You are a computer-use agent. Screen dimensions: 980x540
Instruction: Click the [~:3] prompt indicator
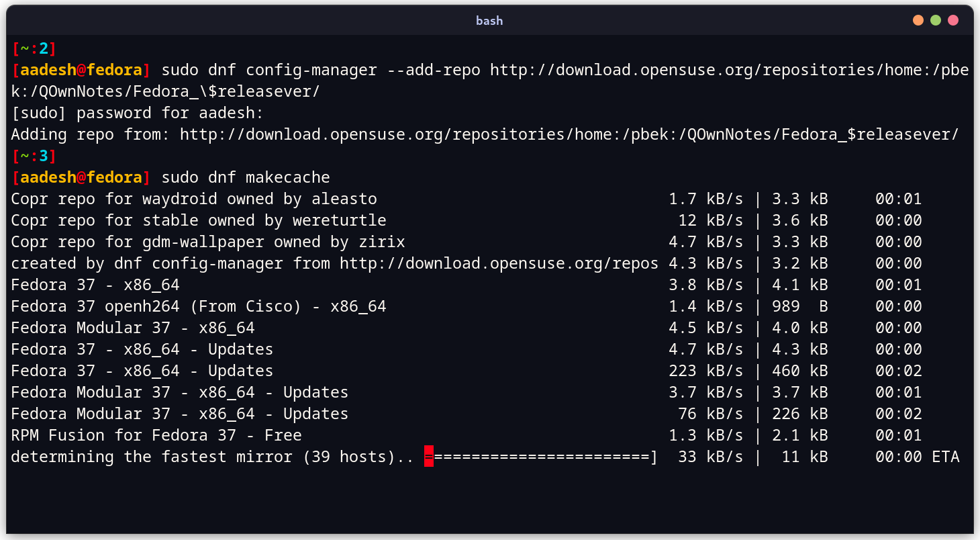(34, 156)
